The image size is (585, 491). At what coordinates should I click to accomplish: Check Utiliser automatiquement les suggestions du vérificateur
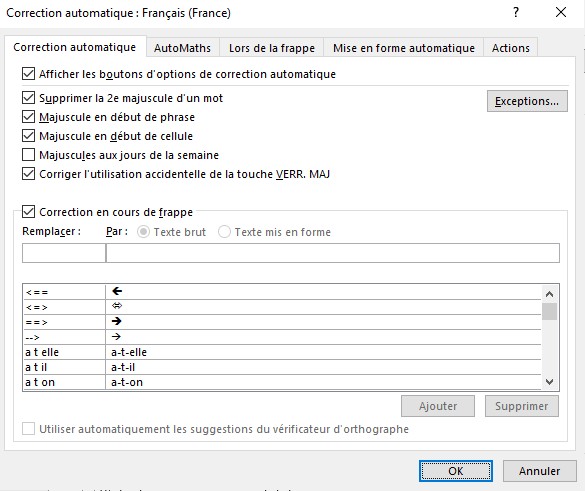(x=28, y=429)
